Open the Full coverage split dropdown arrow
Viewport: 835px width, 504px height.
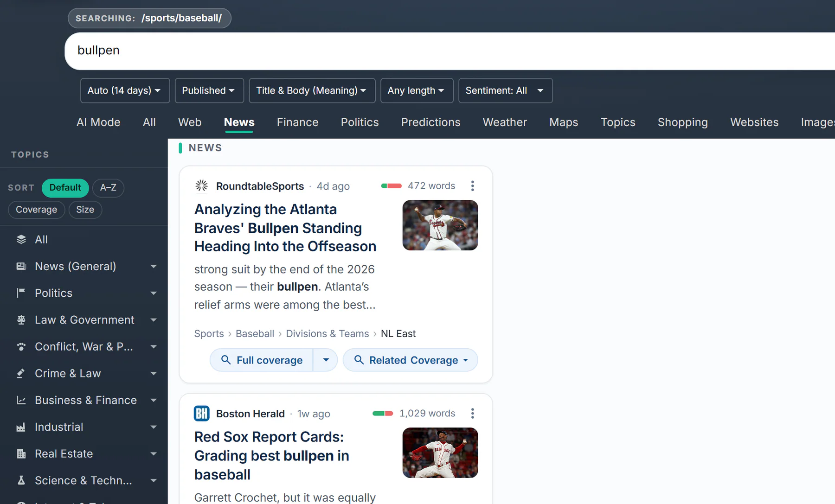(326, 360)
